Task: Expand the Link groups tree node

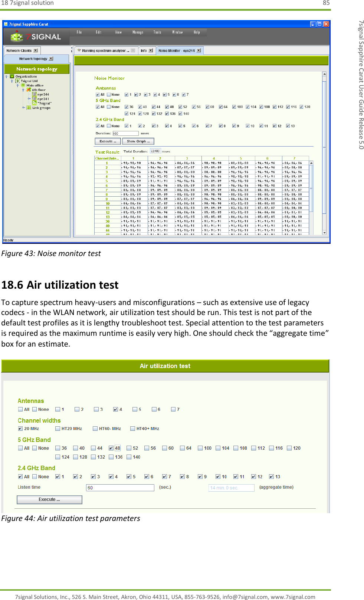Action: 23,108
